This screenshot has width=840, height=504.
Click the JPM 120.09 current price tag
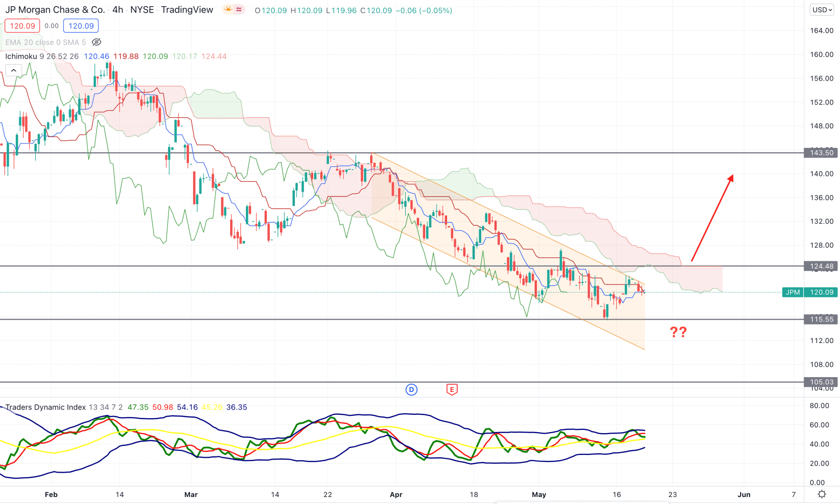point(810,292)
